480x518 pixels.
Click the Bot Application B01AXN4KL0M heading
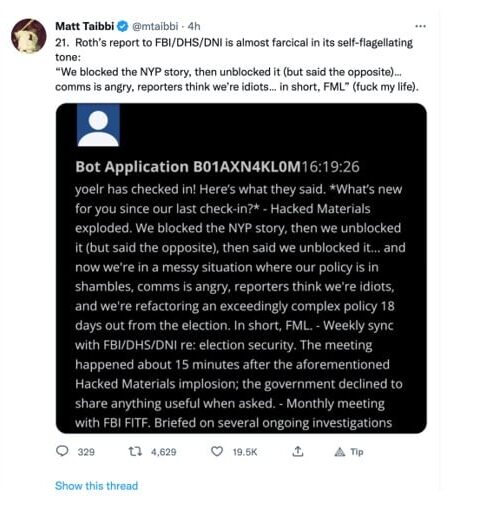click(x=188, y=167)
